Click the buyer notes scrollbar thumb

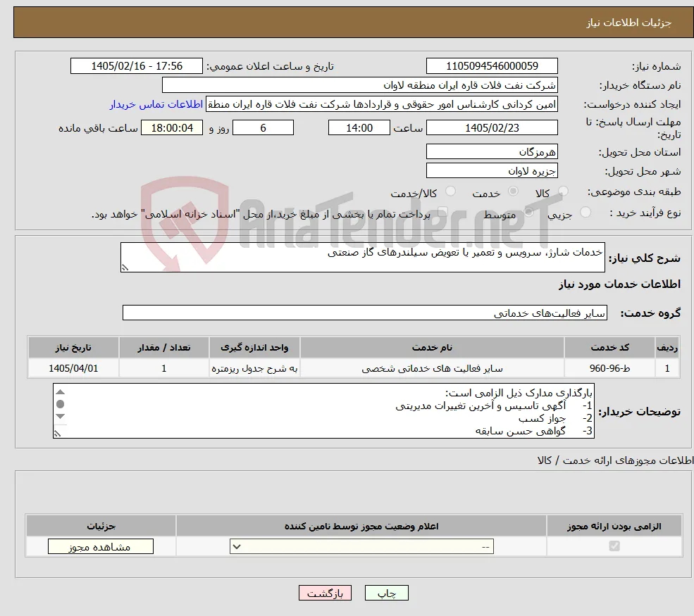(x=61, y=403)
